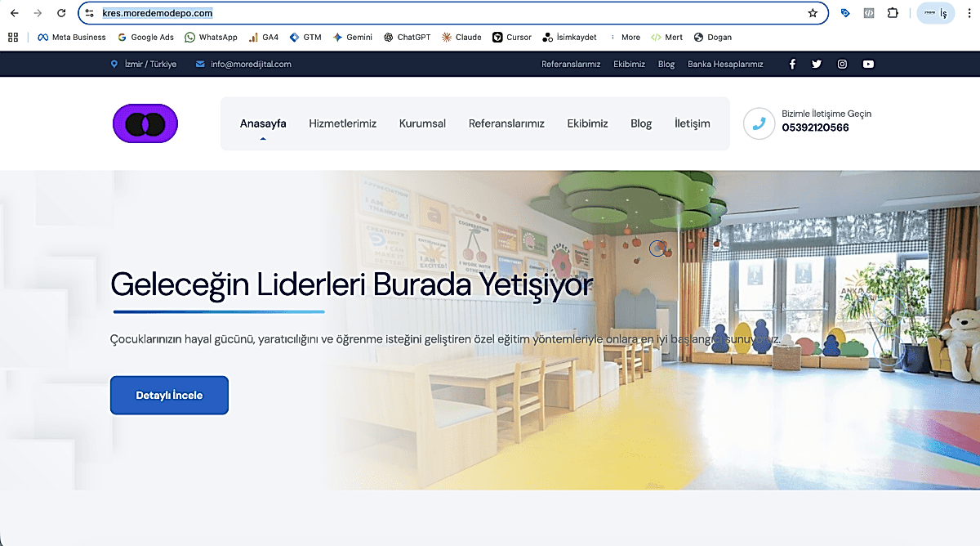Visit the site's Facebook page icon
The height and width of the screenshot is (546, 980).
(791, 64)
